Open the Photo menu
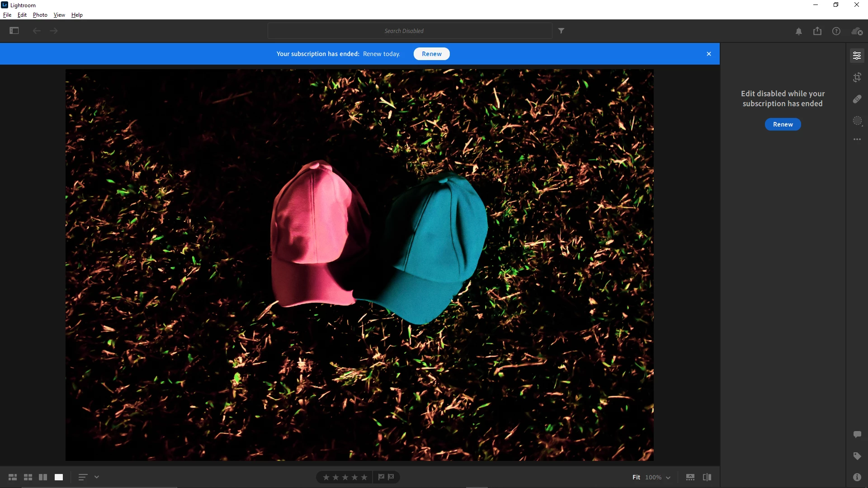868x488 pixels. pos(40,15)
